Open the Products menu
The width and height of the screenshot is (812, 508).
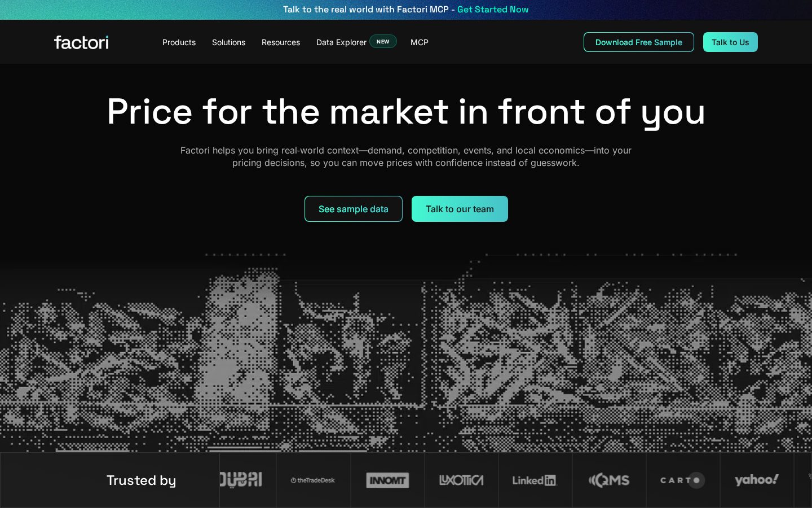click(x=179, y=42)
